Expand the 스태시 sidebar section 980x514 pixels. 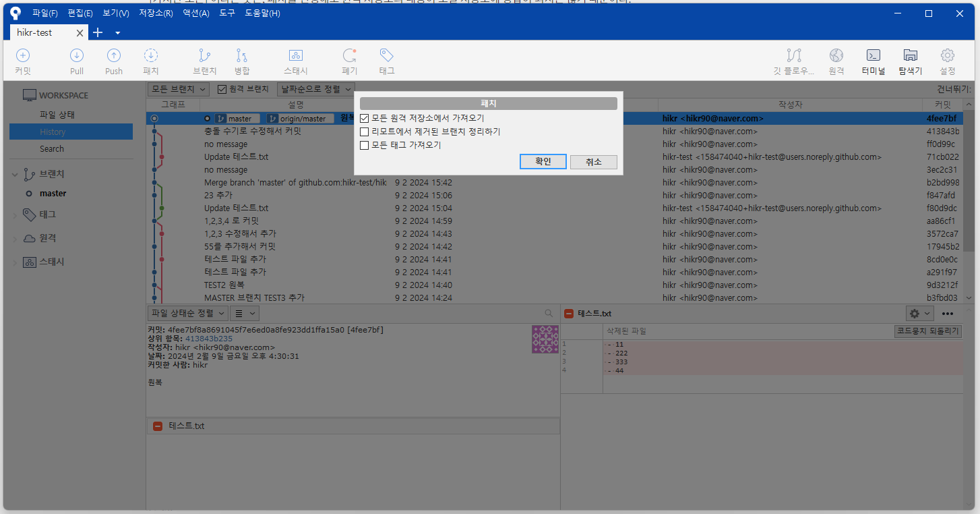click(x=15, y=262)
